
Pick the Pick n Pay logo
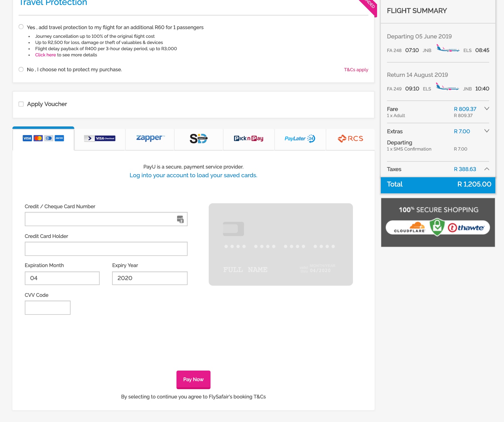pos(249,138)
